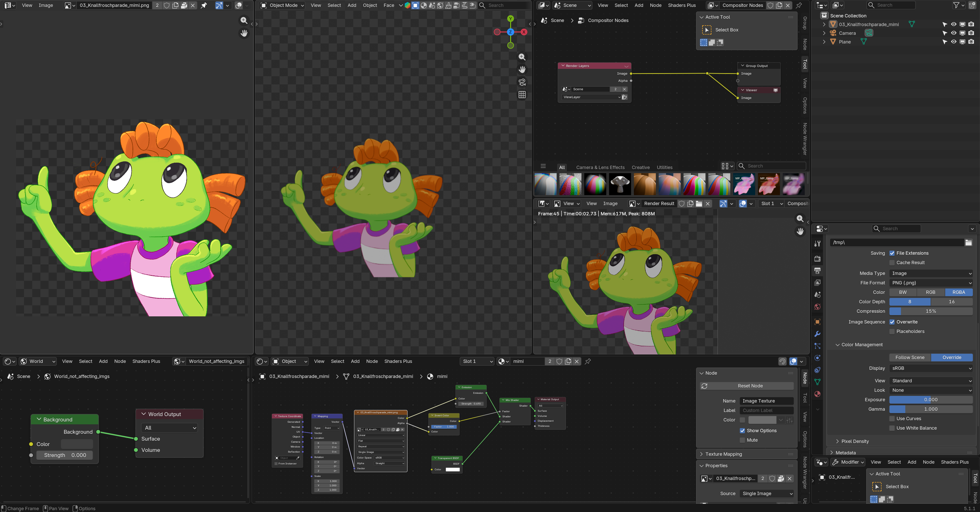Viewport: 980px width, 512px height.
Task: Click the Reset Node refresh icon
Action: (704, 386)
